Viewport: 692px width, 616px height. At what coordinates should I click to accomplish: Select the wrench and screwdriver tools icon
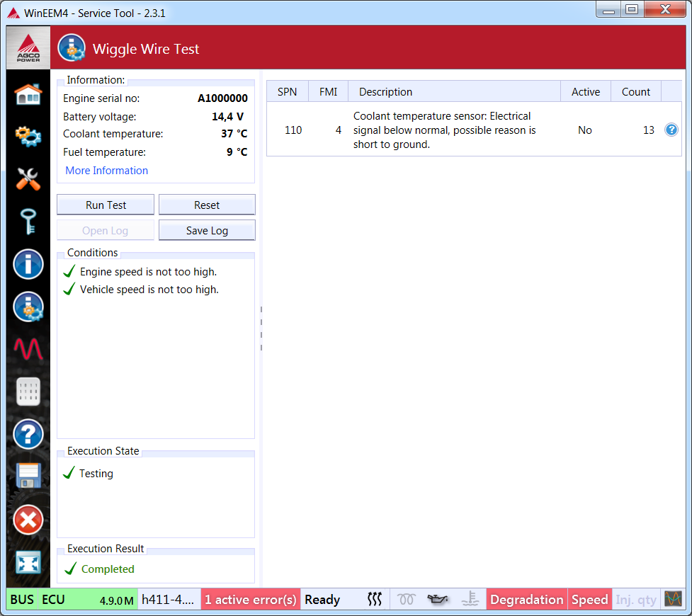28,179
